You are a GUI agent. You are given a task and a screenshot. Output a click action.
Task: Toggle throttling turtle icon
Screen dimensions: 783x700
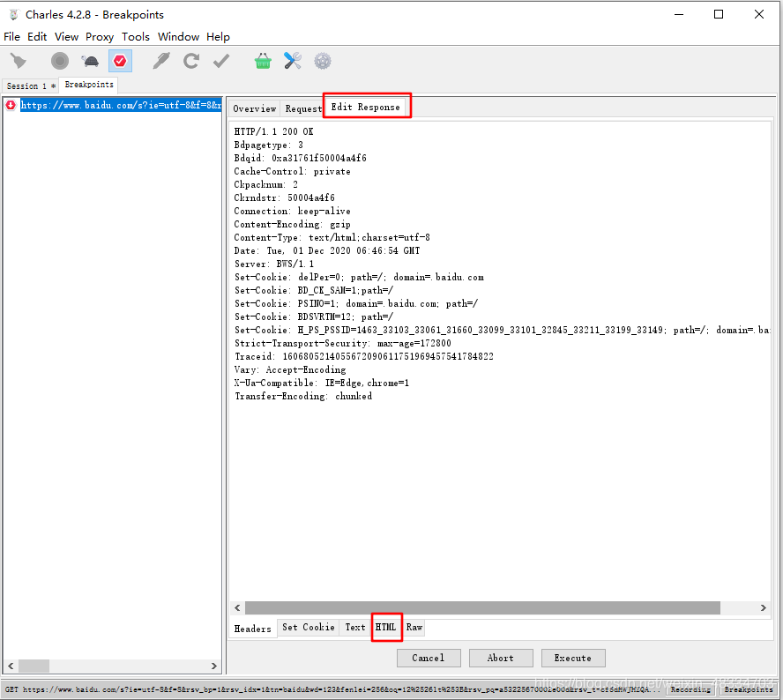(91, 61)
